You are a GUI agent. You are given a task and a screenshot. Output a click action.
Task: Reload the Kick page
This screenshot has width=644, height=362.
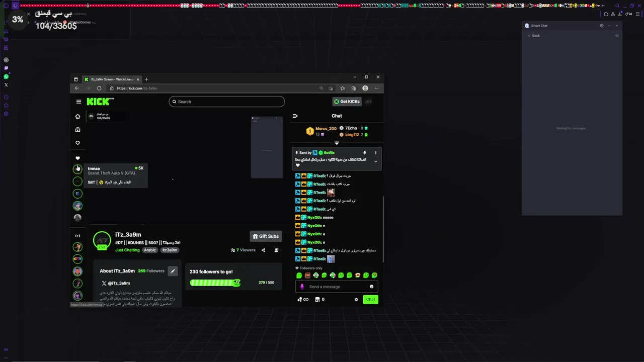coord(99,88)
